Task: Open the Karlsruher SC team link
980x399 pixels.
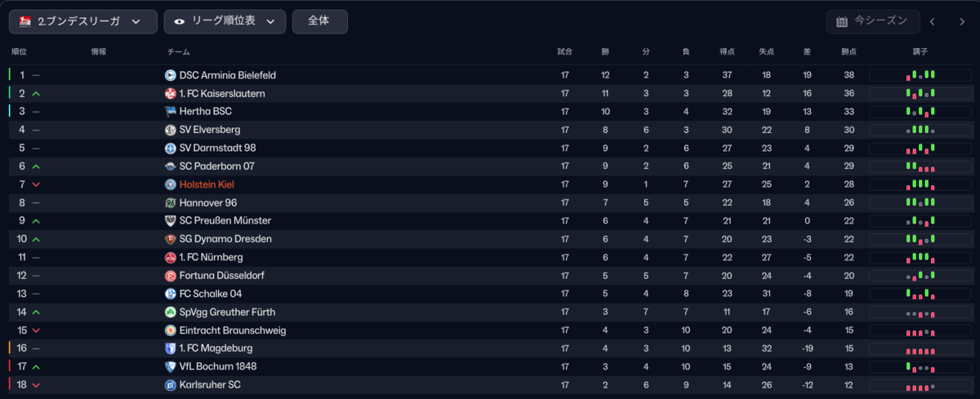Action: click(210, 385)
